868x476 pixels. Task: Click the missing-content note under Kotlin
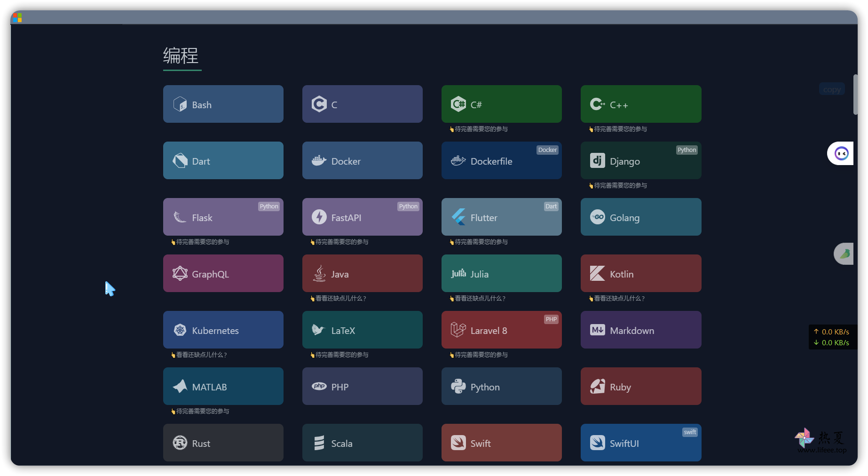[x=616, y=298]
